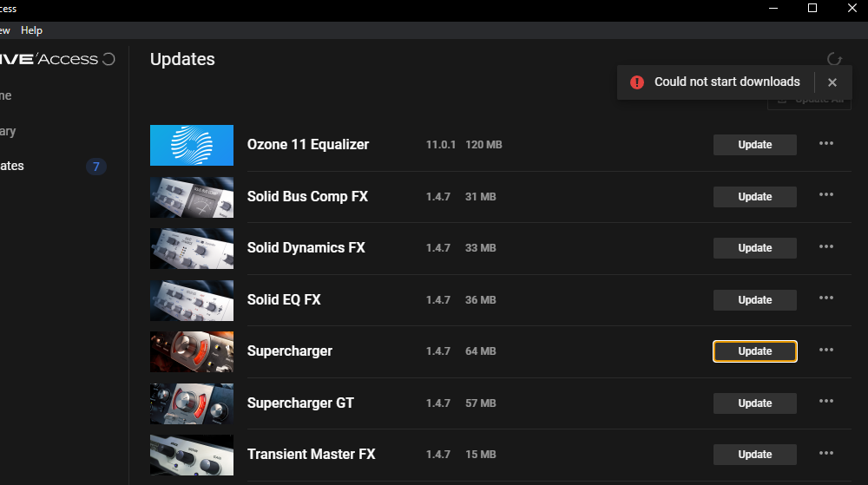
Task: Open the three-dot menu for Supercharger
Action: [x=826, y=350]
